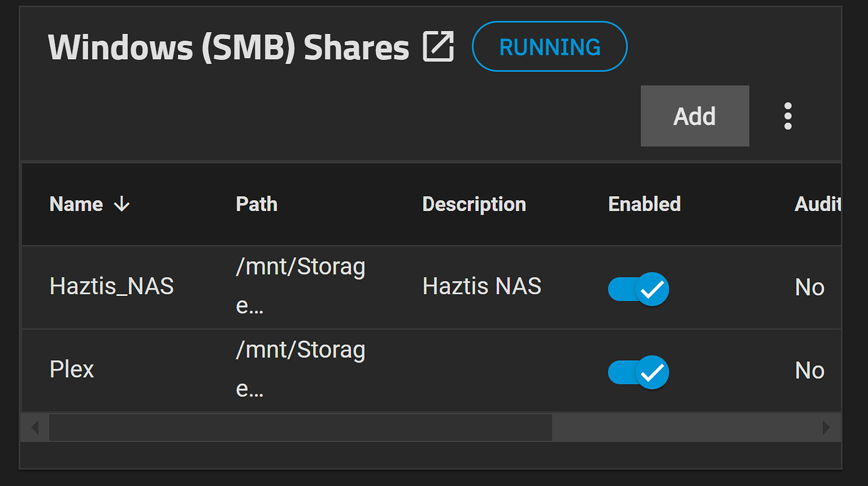Click the Path column header
This screenshot has height=486, width=868.
257,204
